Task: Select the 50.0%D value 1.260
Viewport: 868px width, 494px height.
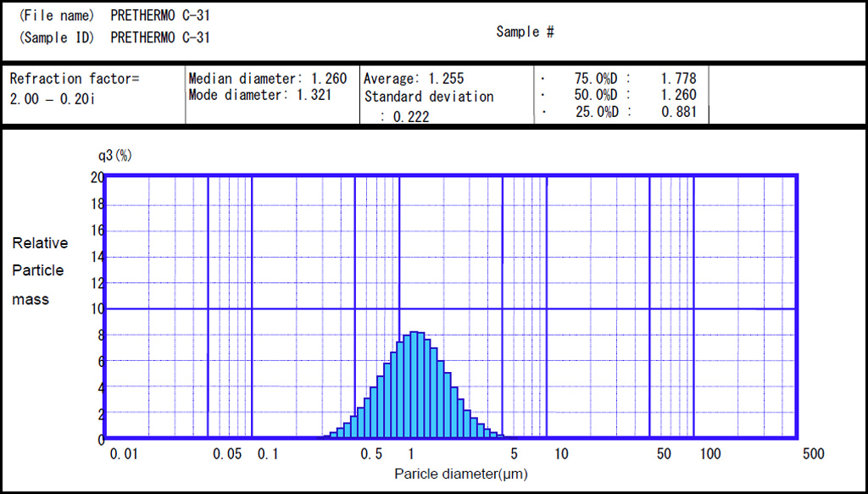Action: click(x=678, y=95)
